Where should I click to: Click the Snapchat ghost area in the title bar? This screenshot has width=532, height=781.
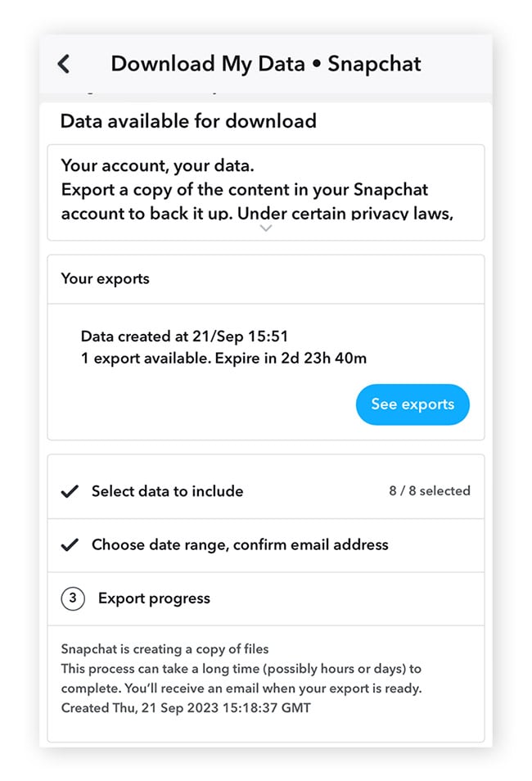coord(374,63)
